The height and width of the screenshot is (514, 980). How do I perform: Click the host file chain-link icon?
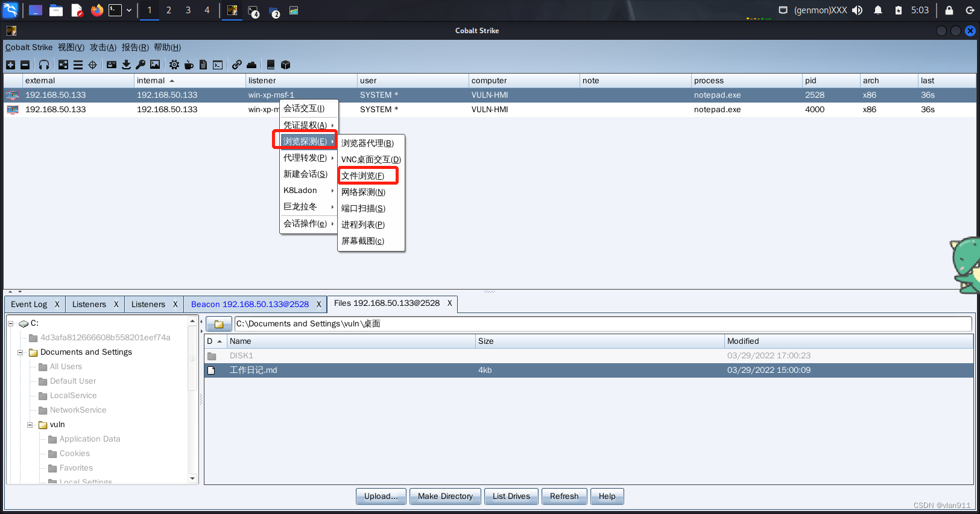click(x=237, y=65)
